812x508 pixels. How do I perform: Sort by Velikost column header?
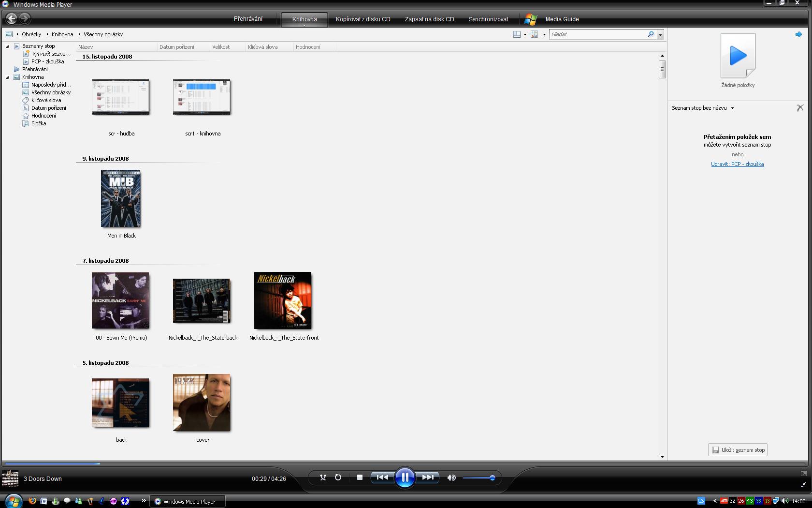tap(227, 47)
